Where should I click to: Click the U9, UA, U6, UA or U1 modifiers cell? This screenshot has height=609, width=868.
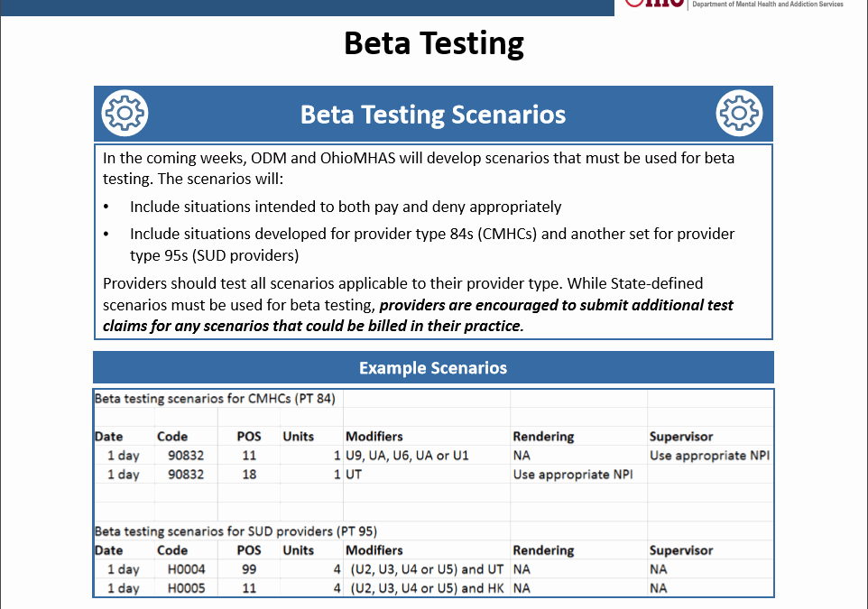click(407, 456)
